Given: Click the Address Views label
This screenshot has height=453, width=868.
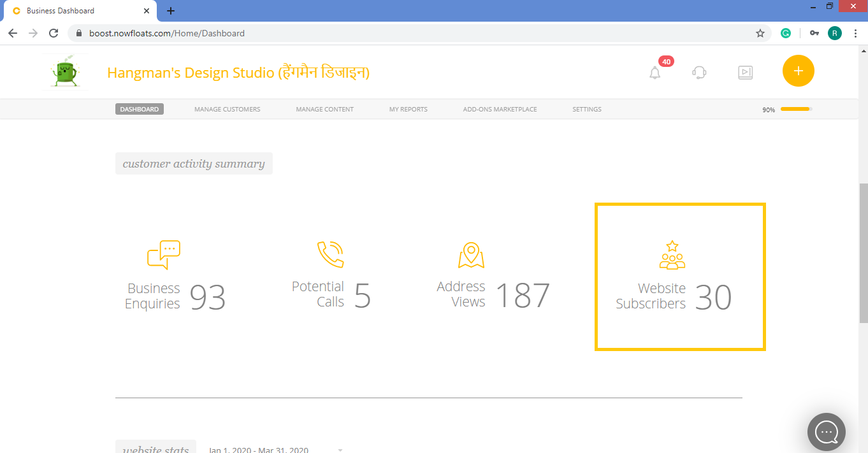Looking at the screenshot, I should click(x=461, y=294).
